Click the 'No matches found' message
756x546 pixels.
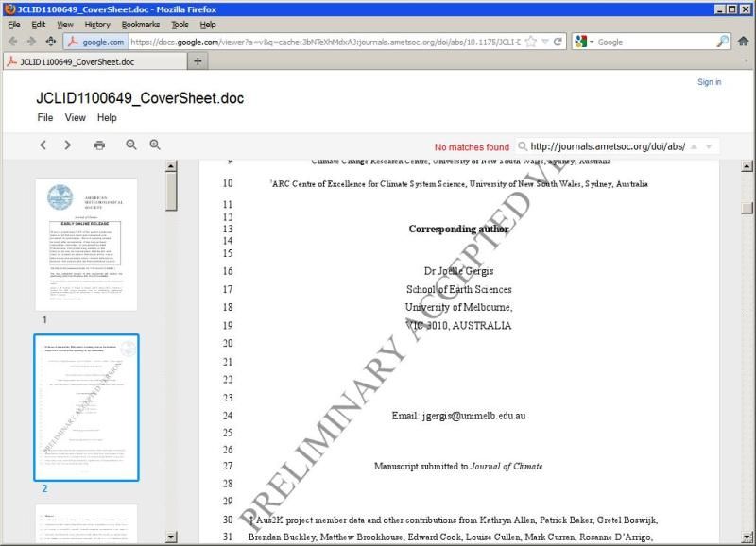pyautogui.click(x=472, y=147)
